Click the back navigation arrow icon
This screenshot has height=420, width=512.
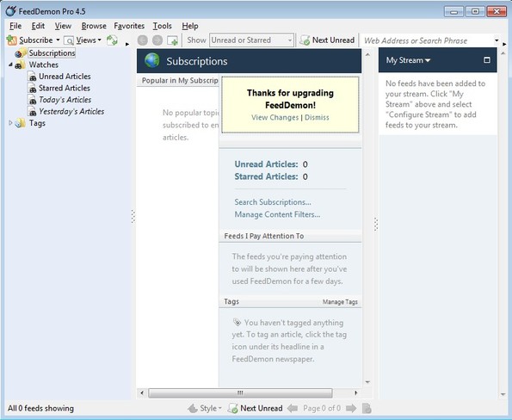(x=142, y=40)
